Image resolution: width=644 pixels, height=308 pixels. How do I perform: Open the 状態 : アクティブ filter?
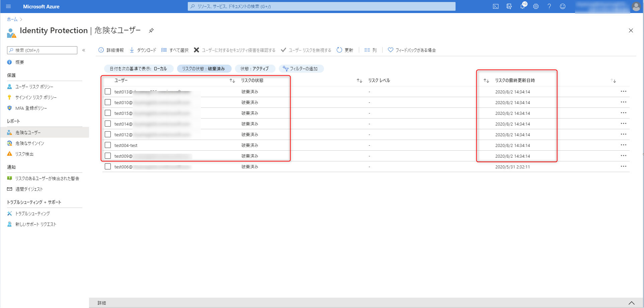click(255, 69)
